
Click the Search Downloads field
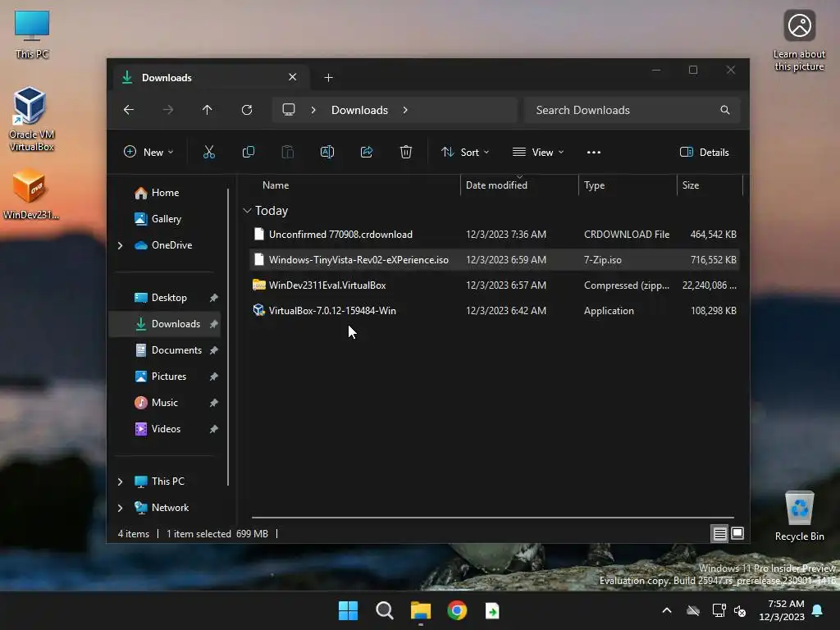click(632, 110)
